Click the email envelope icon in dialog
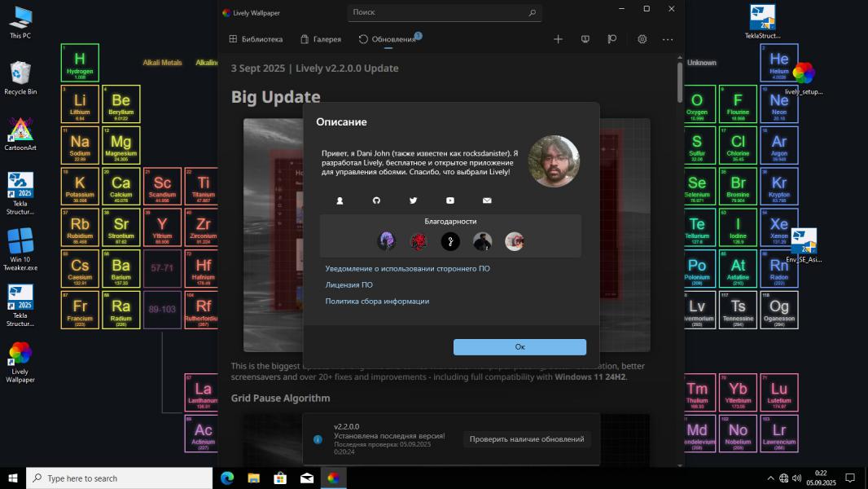This screenshot has height=489, width=868. [487, 200]
